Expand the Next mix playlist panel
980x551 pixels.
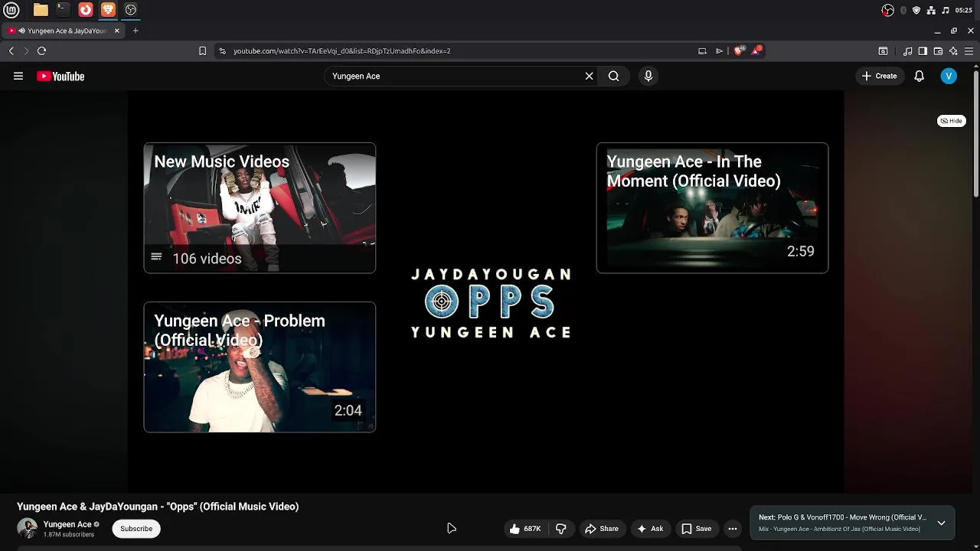[941, 523]
